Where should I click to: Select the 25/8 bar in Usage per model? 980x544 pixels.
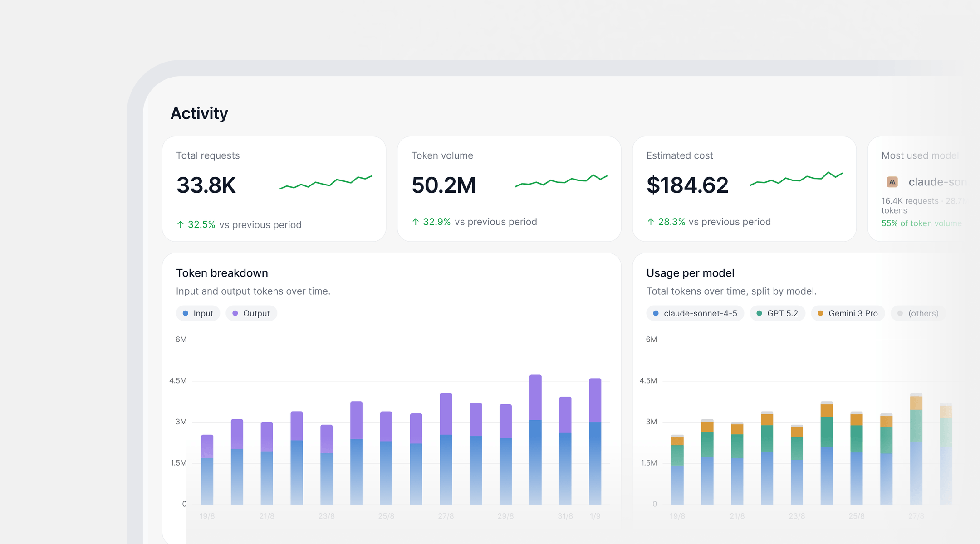coord(857,458)
